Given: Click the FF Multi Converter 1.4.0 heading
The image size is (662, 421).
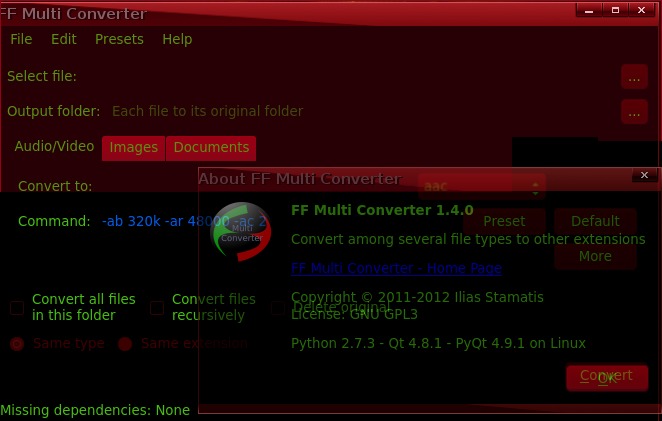Looking at the screenshot, I should pyautogui.click(x=382, y=210).
